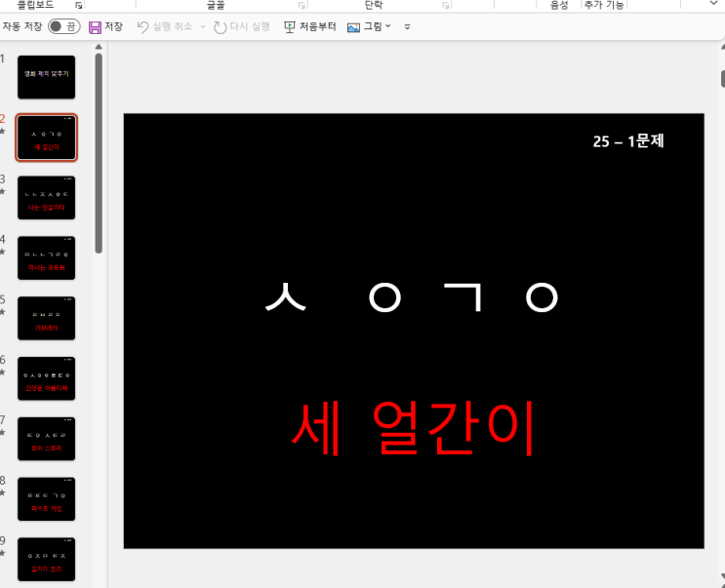The image size is (725, 588).
Task: Click the animation star beside slide 3
Action: coord(2,191)
